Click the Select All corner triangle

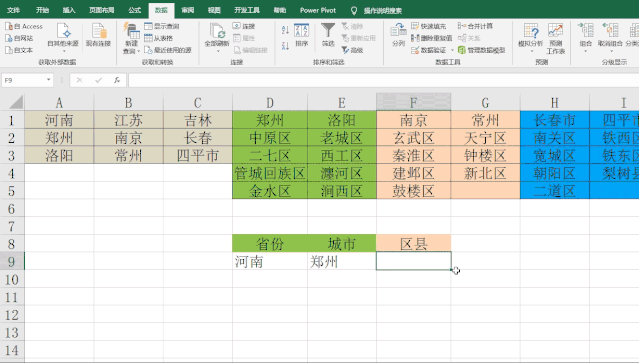tap(15, 102)
